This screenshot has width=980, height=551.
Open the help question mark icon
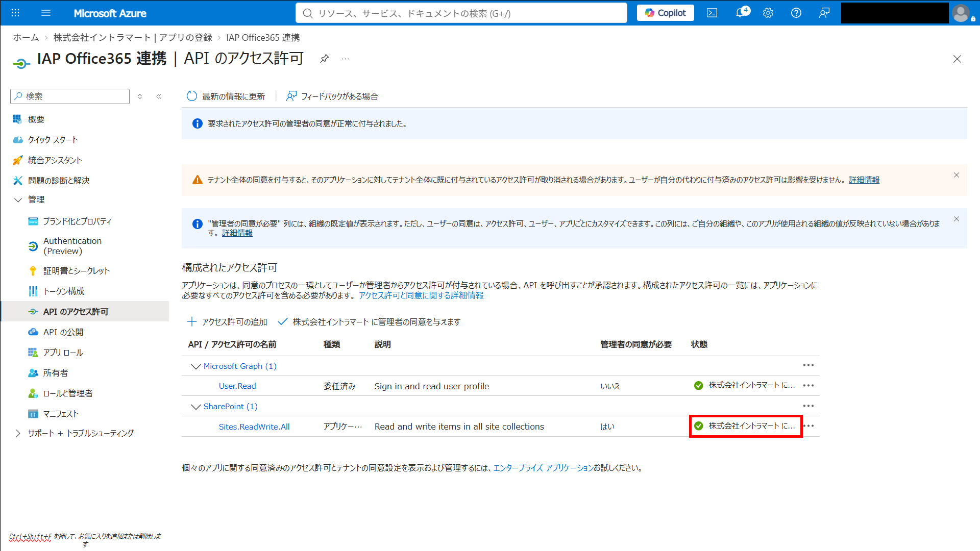click(796, 13)
